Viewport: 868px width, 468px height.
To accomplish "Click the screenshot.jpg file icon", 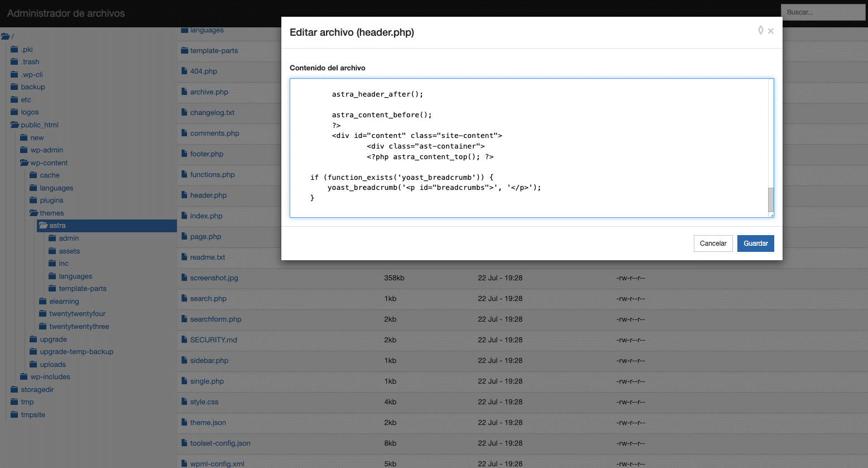I will tap(184, 278).
